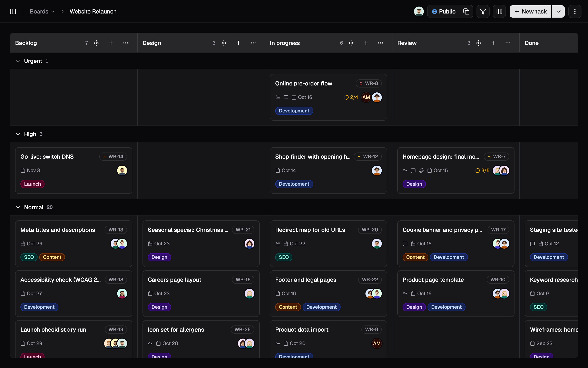Screen dimensions: 588x368
Task: Click the WR-17 badge on Cookie banner card
Action: tap(498, 230)
